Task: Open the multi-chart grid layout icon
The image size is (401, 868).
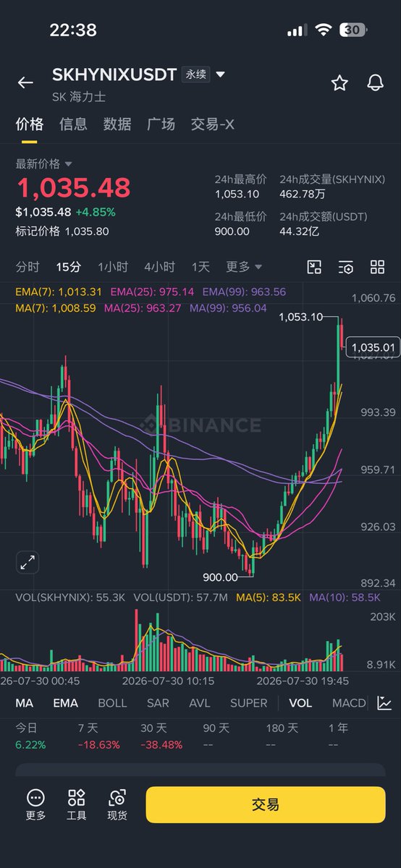Action: 377,267
